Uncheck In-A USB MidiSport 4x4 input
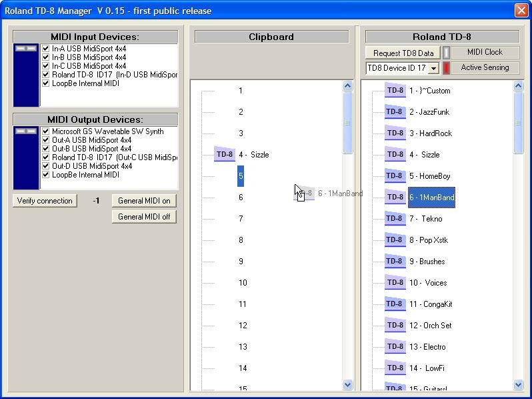The image size is (532, 399). coord(46,49)
